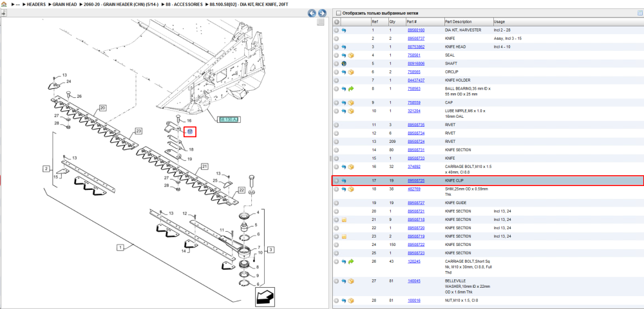Click the package box icon in SEAL row
The width and height of the screenshot is (644, 309).
pyautogui.click(x=351, y=55)
